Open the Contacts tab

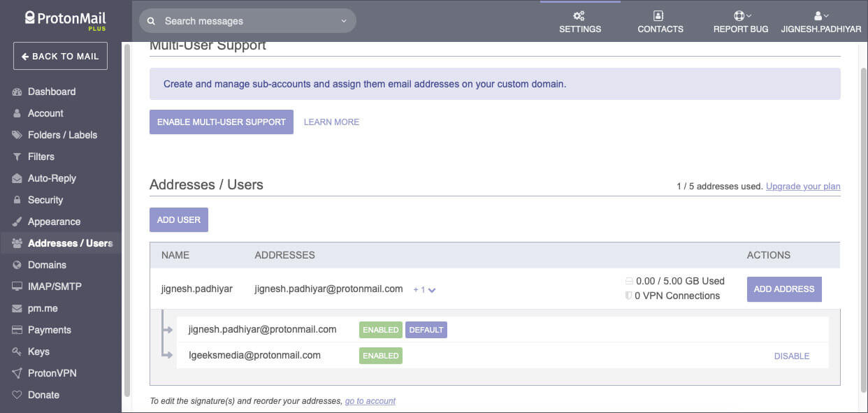(660, 22)
